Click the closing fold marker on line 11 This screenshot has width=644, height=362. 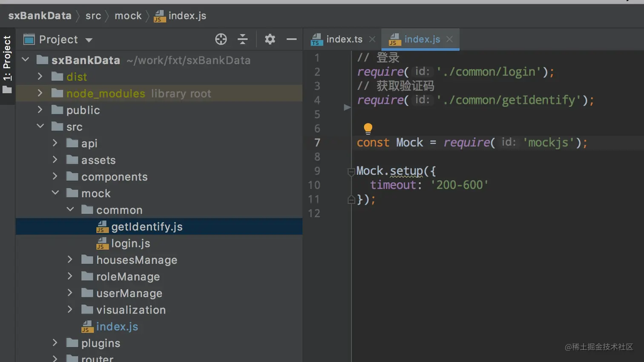tap(351, 200)
